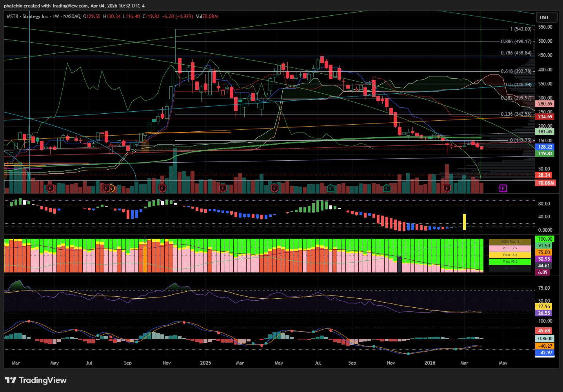Click the red 234.69 price axis label
This screenshot has height=392, width=563.
pyautogui.click(x=545, y=117)
